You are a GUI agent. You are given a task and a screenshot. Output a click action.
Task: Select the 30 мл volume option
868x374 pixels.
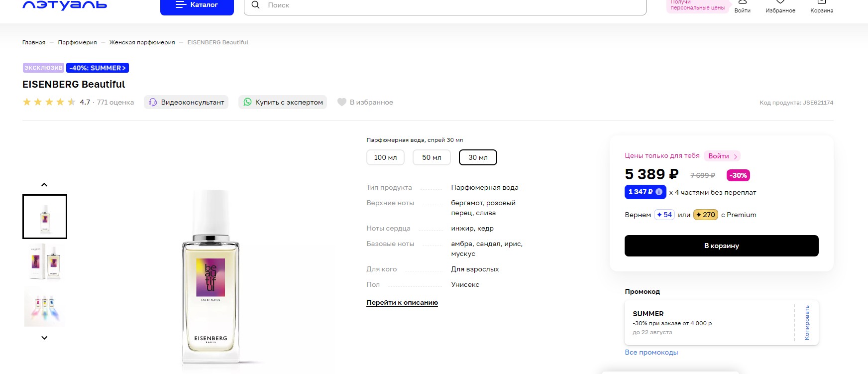(478, 157)
